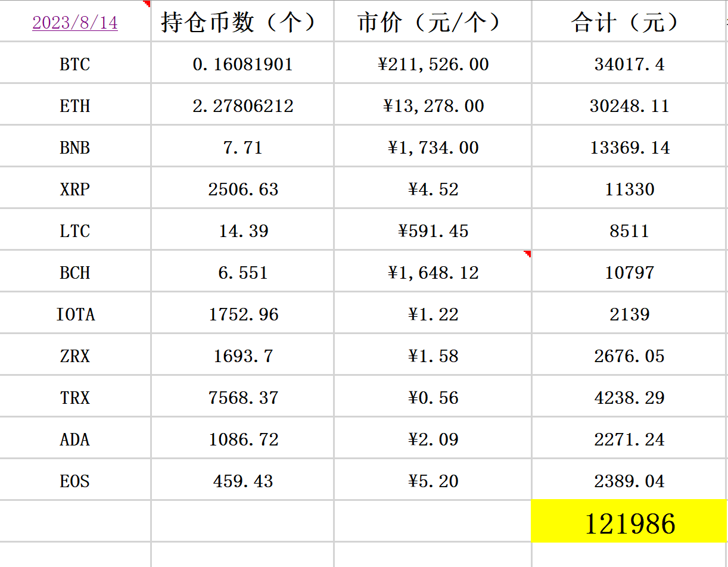Select LTC price ¥591.45 cell
Image resolution: width=728 pixels, height=567 pixels.
[x=433, y=229]
